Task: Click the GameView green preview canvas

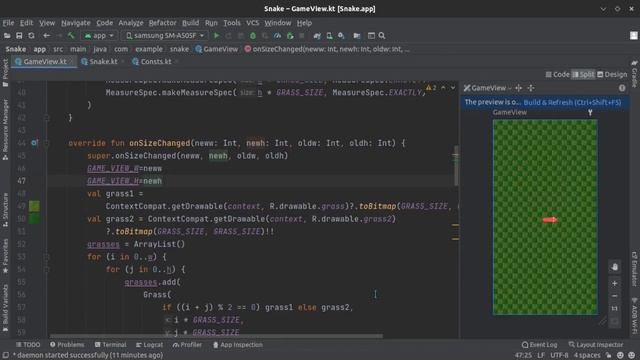Action: (545, 217)
